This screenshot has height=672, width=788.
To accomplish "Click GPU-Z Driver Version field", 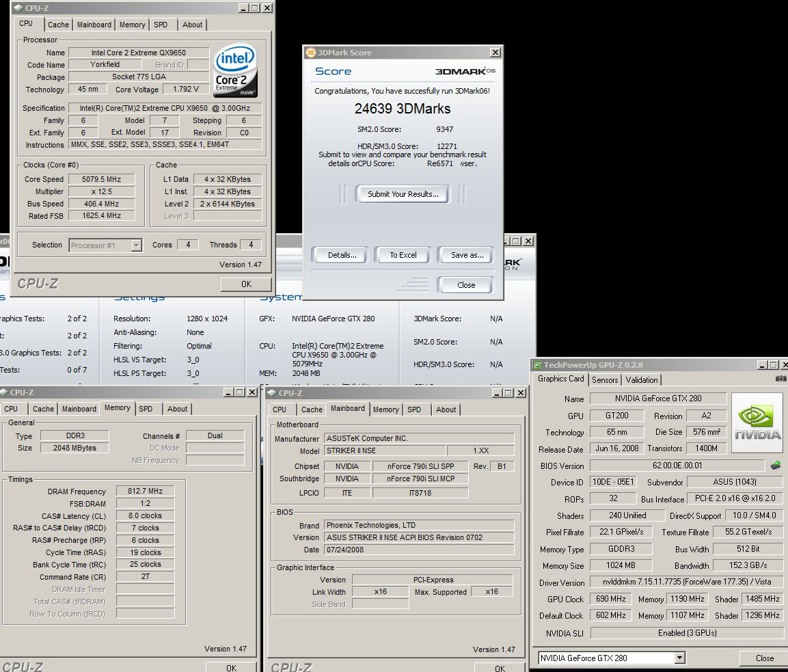I will pos(686,582).
